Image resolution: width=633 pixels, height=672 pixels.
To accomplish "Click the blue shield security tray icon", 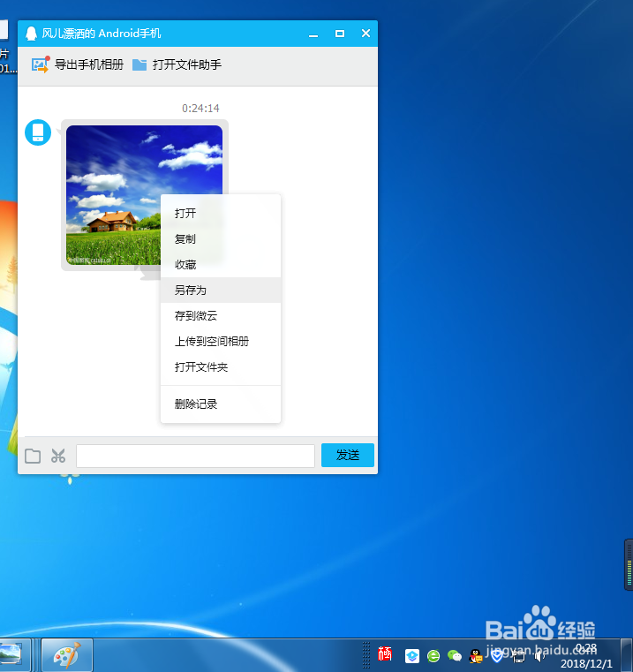I will tap(497, 656).
